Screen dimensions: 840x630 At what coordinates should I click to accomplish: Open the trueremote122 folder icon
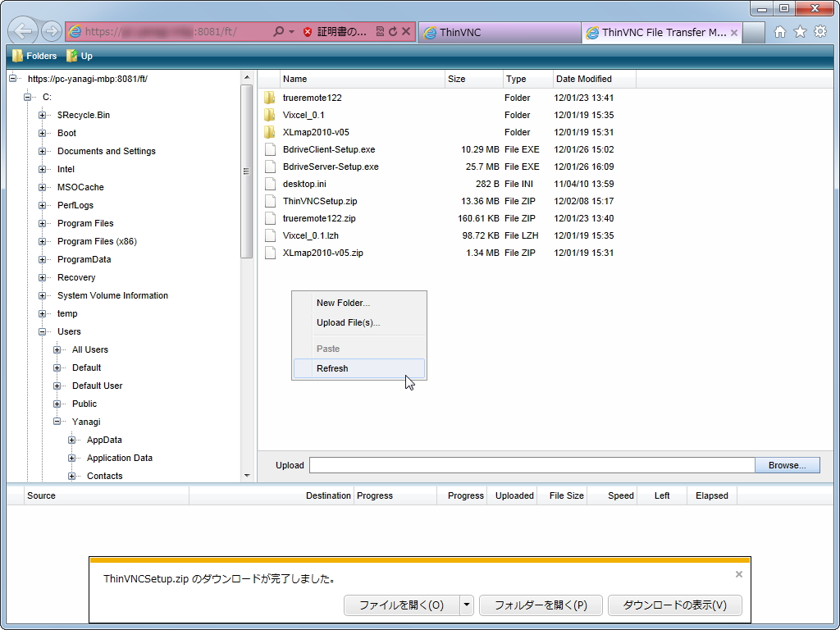[271, 97]
